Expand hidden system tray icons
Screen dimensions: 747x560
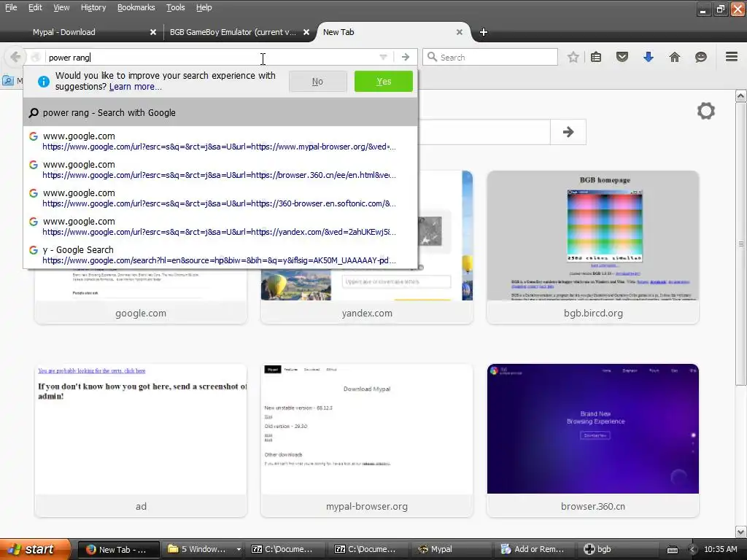(x=693, y=550)
